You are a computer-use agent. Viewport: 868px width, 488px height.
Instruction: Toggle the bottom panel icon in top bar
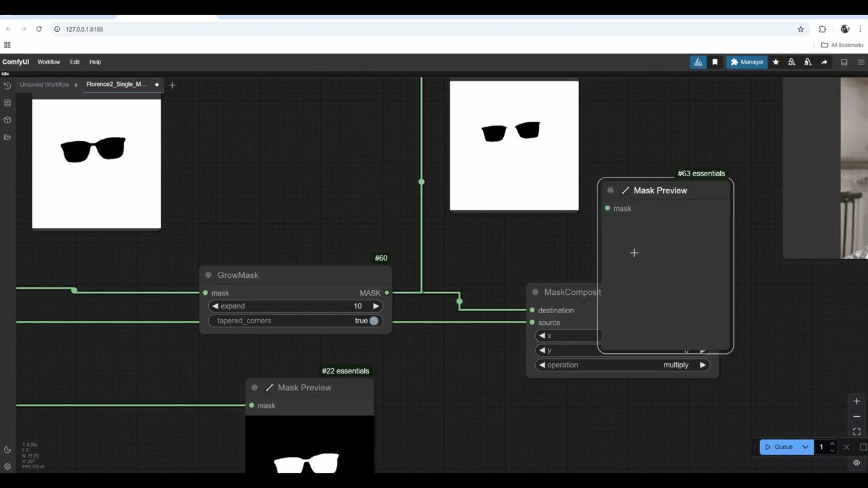(844, 62)
